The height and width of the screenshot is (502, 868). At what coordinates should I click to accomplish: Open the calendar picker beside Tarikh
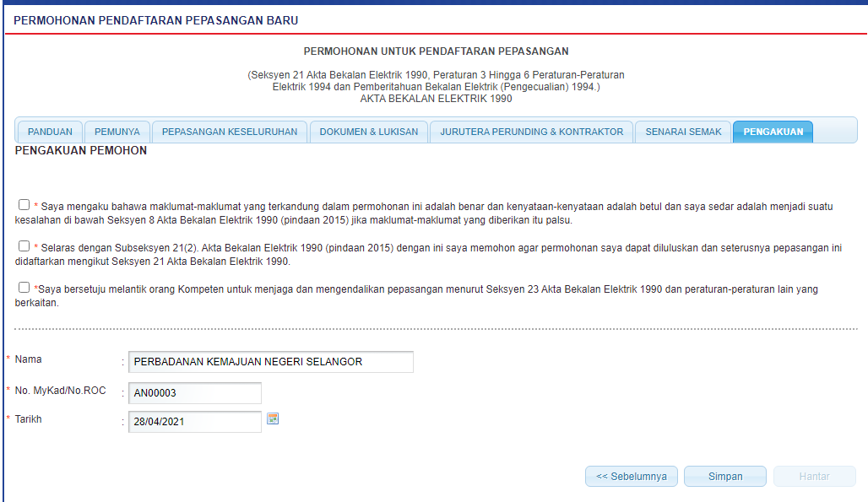(273, 419)
